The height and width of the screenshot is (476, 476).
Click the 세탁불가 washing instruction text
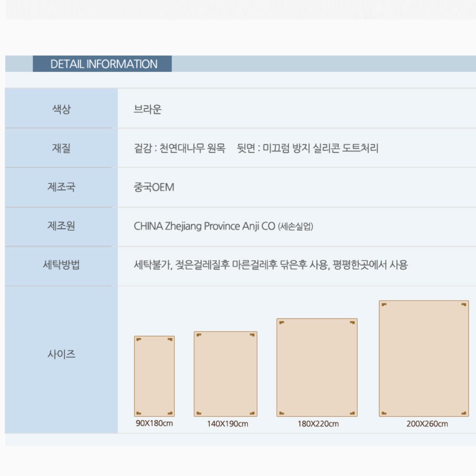pyautogui.click(x=271, y=264)
